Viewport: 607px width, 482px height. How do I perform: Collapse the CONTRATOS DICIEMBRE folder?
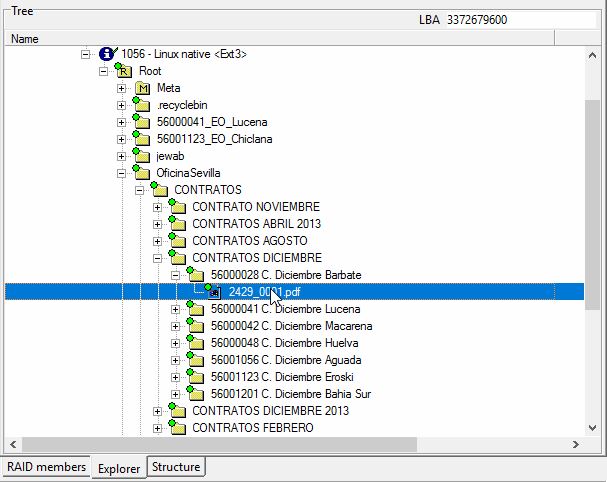pyautogui.click(x=157, y=258)
